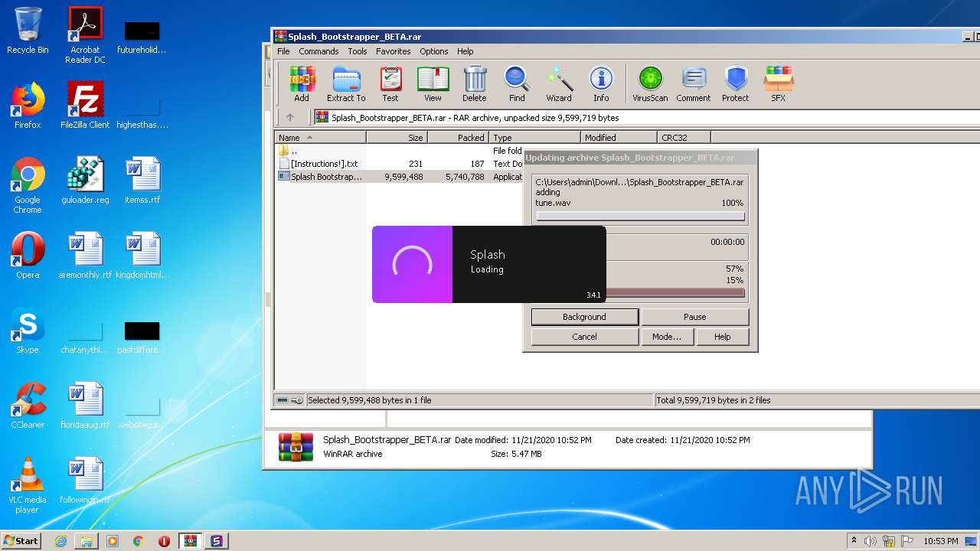This screenshot has height=551, width=980.
Task: Show hidden tray icons arrow
Action: 854,541
